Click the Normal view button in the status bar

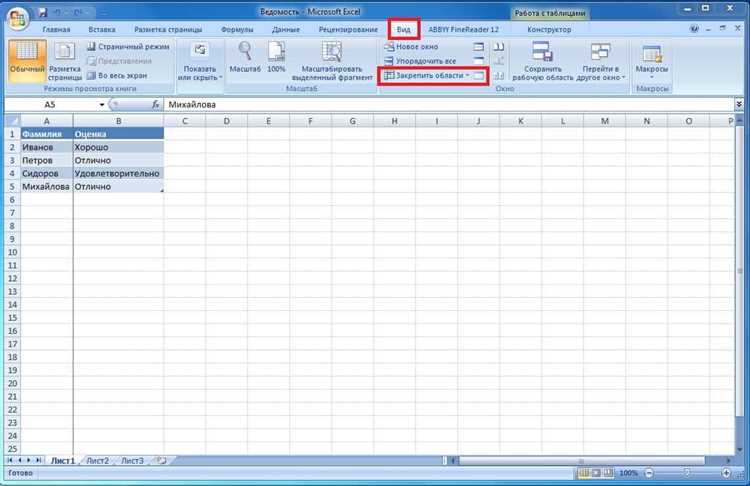coord(583,473)
